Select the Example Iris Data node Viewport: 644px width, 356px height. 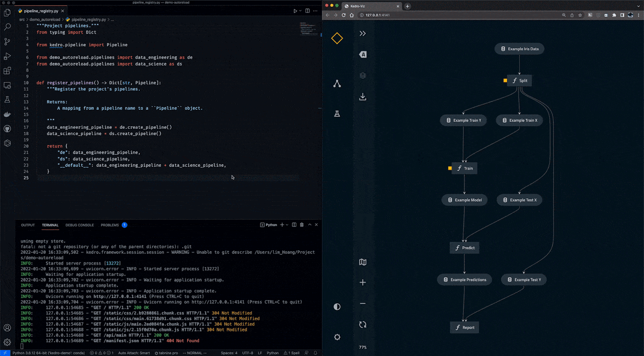click(x=519, y=49)
